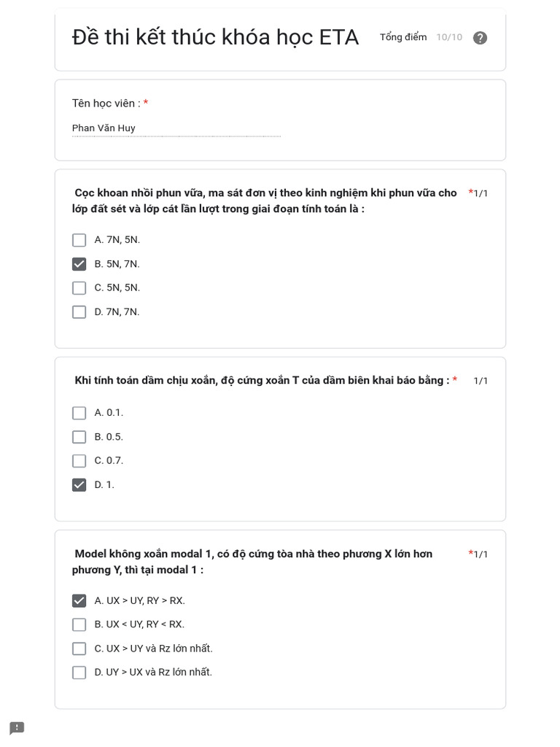Click the feedback report icon
Screen dimensions: 560x747
17,728
